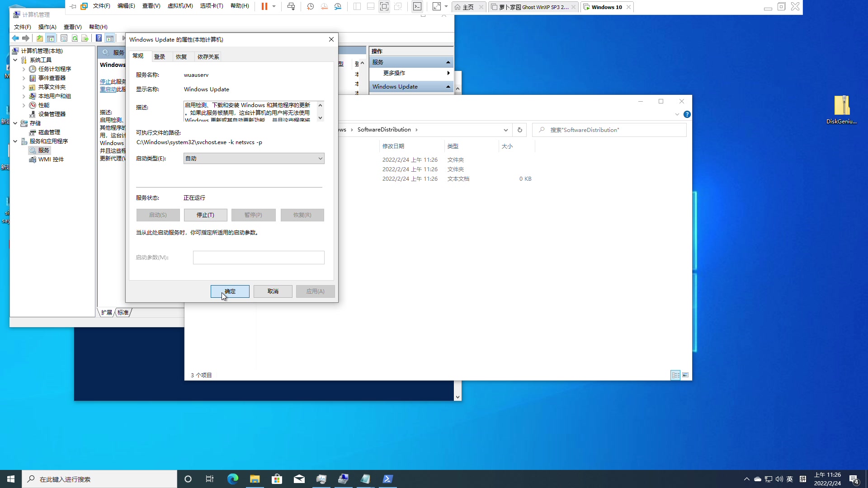Collapse the 系统工具 tree node

15,60
